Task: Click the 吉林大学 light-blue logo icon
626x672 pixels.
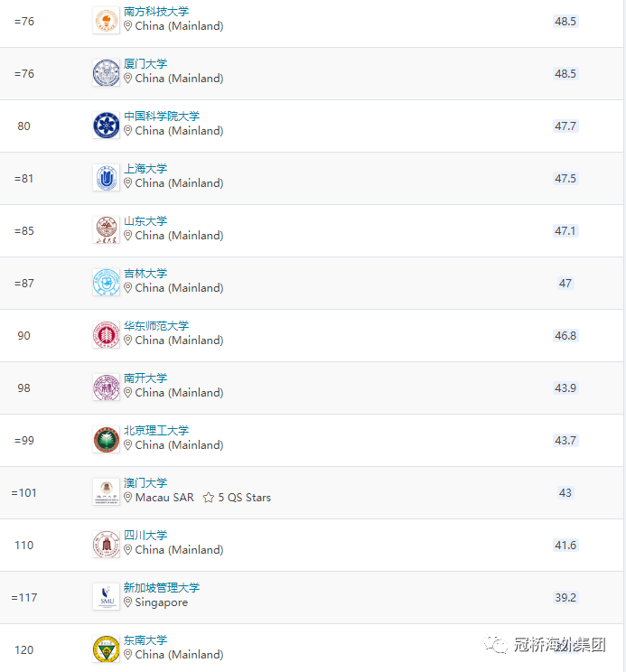Action: tap(107, 283)
